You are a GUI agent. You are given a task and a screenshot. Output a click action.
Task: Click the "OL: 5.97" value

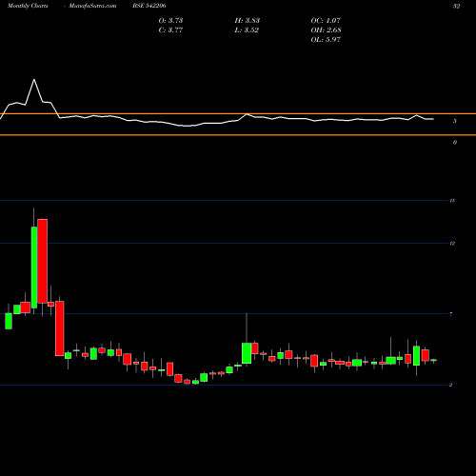(326, 39)
